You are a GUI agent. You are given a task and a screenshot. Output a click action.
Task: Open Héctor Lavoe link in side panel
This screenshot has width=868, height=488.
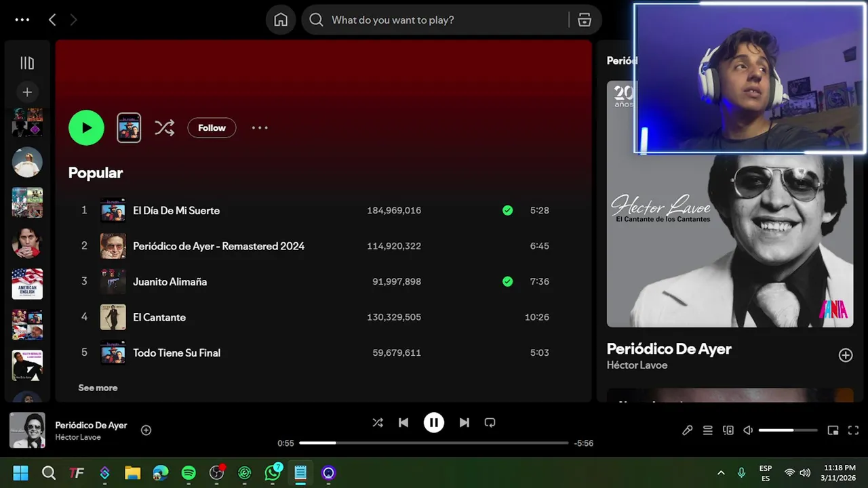[637, 365]
